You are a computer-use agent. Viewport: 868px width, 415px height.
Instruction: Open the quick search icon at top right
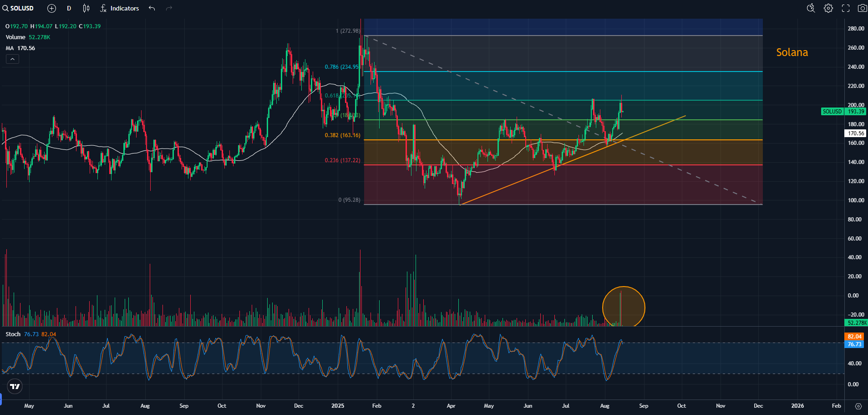point(811,8)
